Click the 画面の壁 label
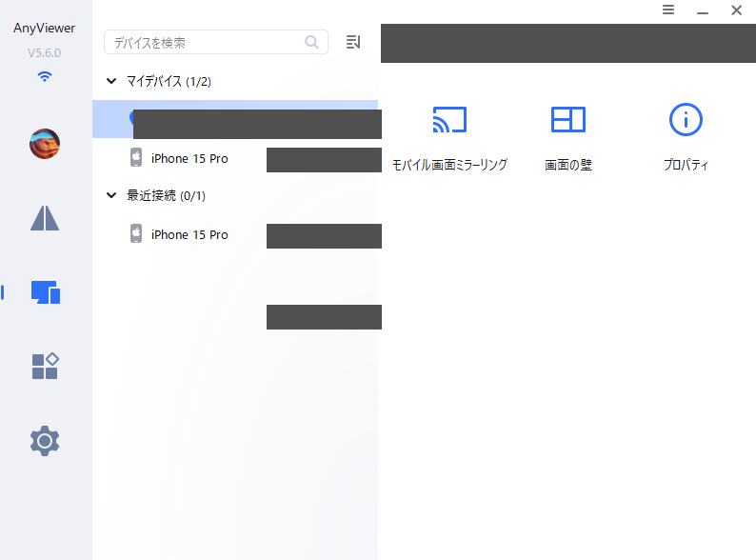This screenshot has width=756, height=560. pos(568,165)
